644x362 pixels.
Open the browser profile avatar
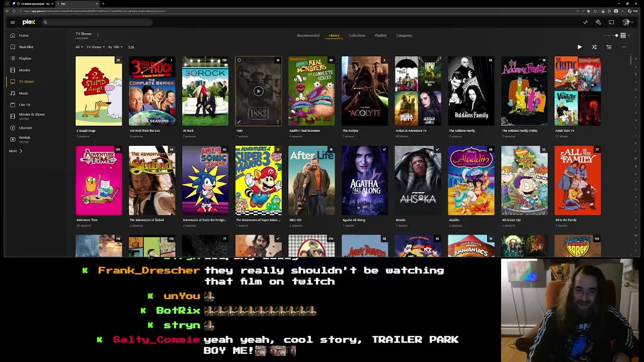coord(615,11)
